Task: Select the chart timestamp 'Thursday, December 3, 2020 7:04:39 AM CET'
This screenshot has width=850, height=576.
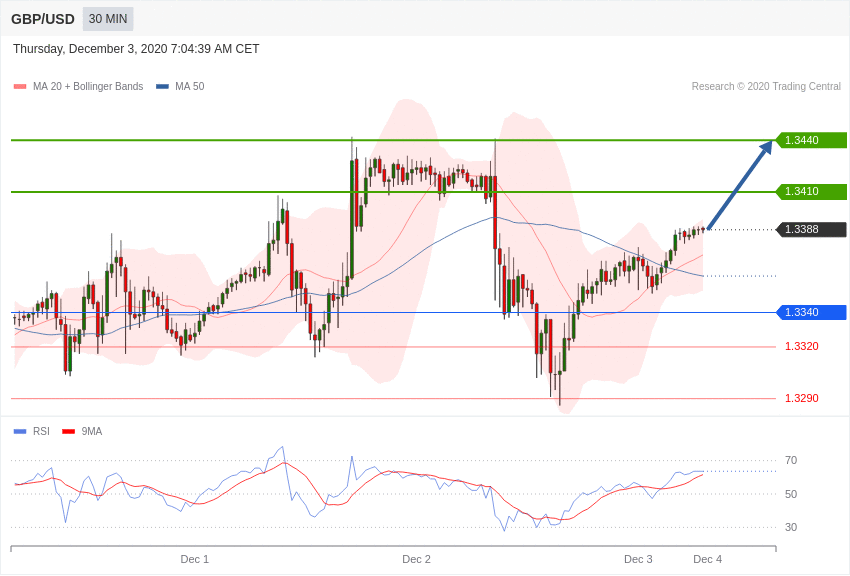Action: tap(136, 49)
